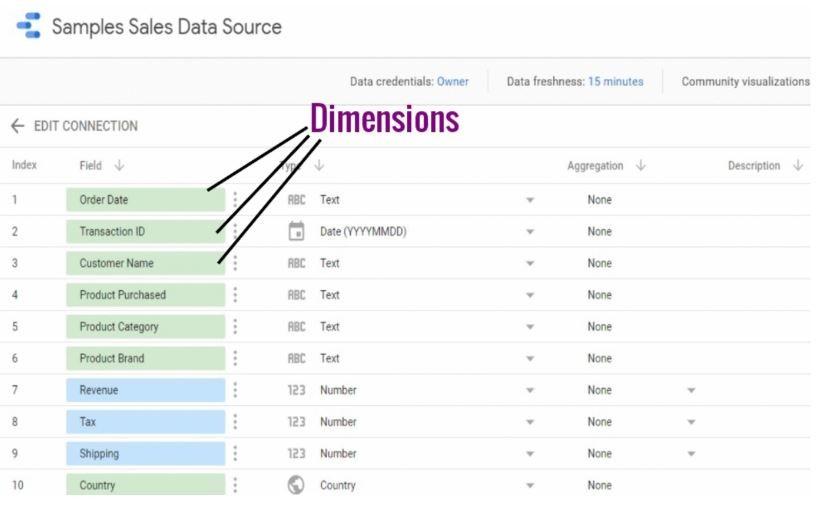Expand the type dropdown for Transaction ID

[x=530, y=232]
